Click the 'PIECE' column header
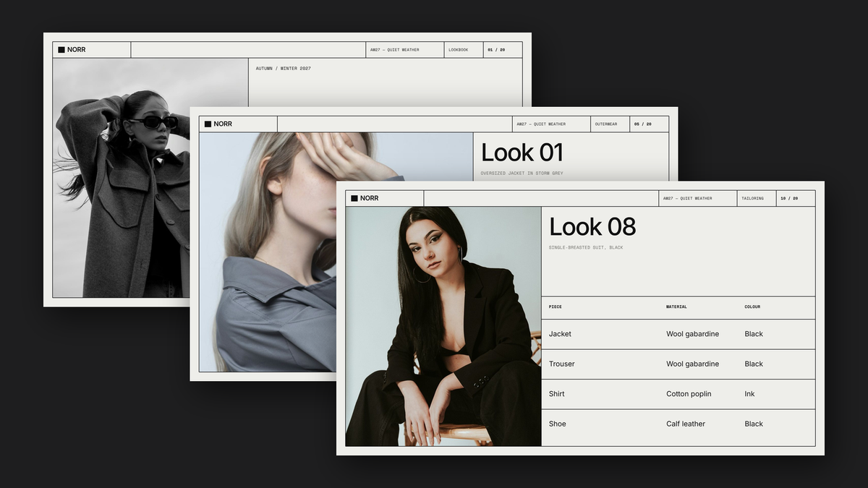Viewport: 868px width, 488px height. 556,307
